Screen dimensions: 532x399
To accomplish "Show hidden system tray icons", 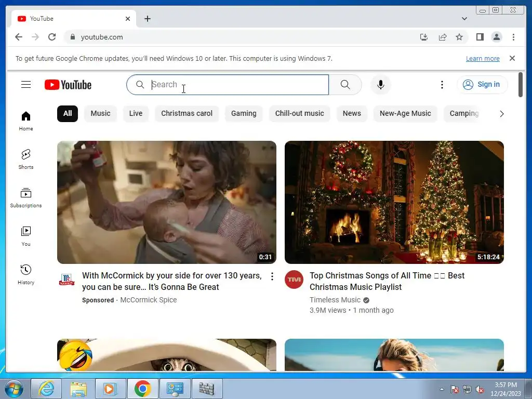I will tap(442, 389).
